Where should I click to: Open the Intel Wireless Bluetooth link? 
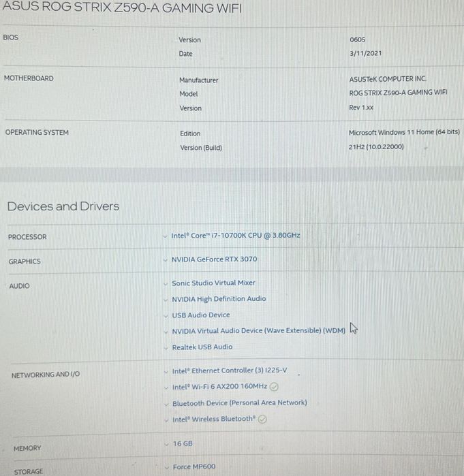click(x=214, y=419)
